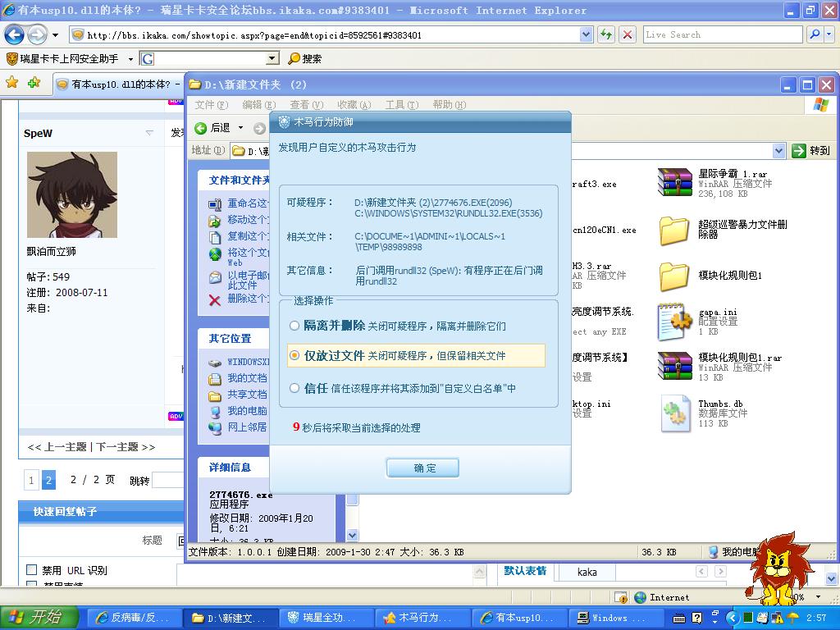Open the IE recent pages dropdown arrow

click(55, 35)
